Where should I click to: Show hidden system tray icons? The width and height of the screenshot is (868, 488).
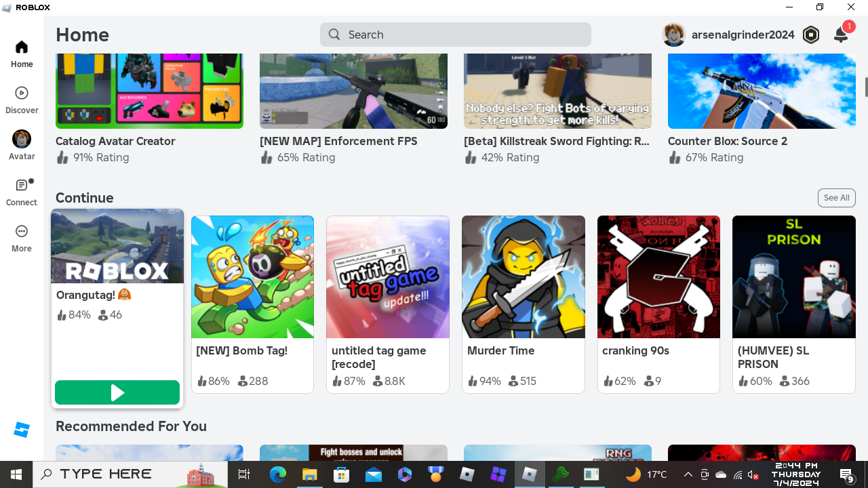pyautogui.click(x=688, y=474)
